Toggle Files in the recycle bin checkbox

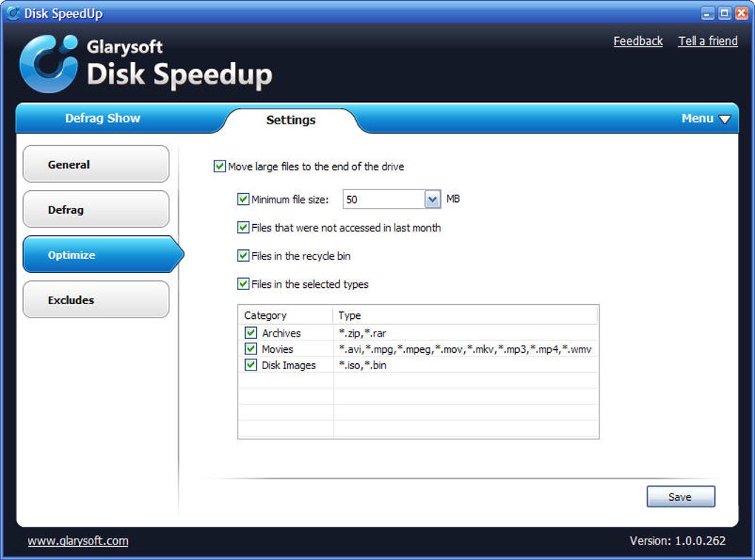[244, 255]
